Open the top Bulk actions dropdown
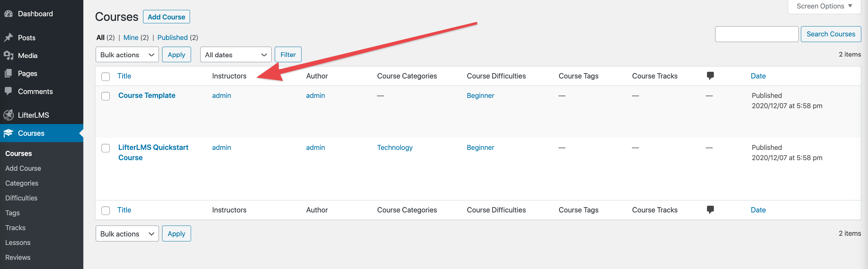The width and height of the screenshot is (868, 269). pyautogui.click(x=127, y=55)
